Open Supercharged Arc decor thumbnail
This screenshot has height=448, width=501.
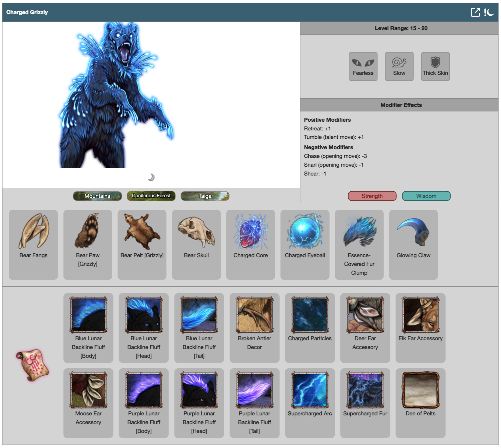(x=310, y=390)
